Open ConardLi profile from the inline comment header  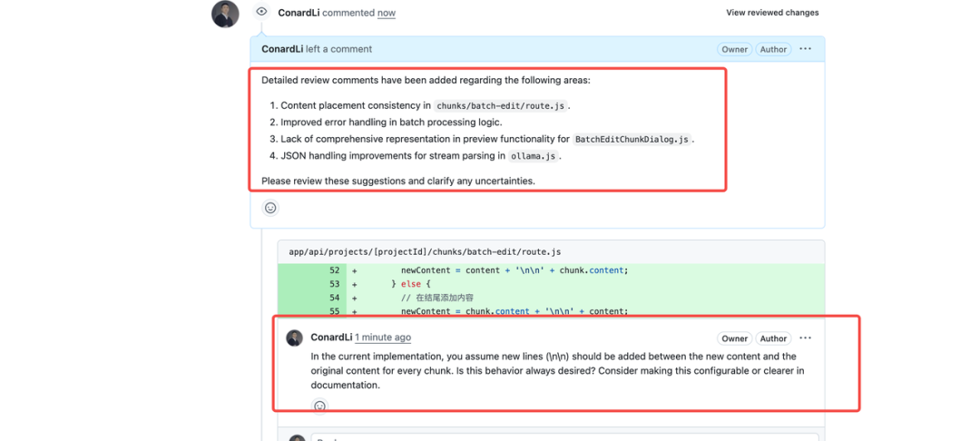click(331, 338)
